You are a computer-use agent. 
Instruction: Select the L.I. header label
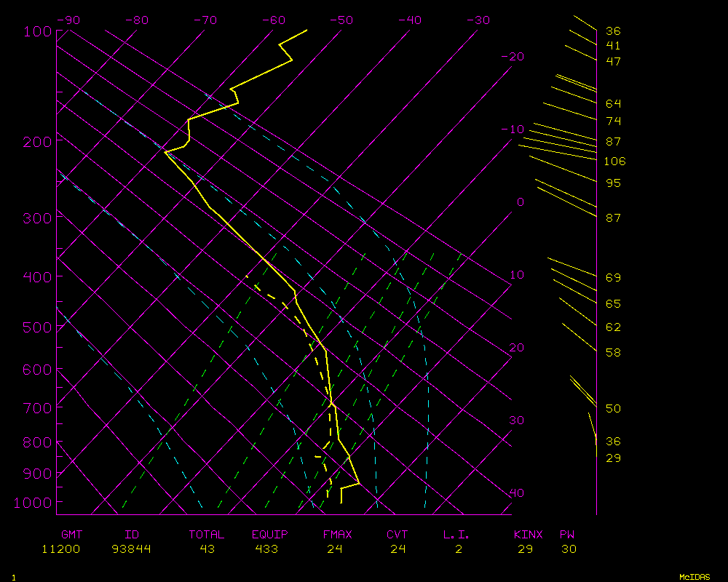point(456,535)
